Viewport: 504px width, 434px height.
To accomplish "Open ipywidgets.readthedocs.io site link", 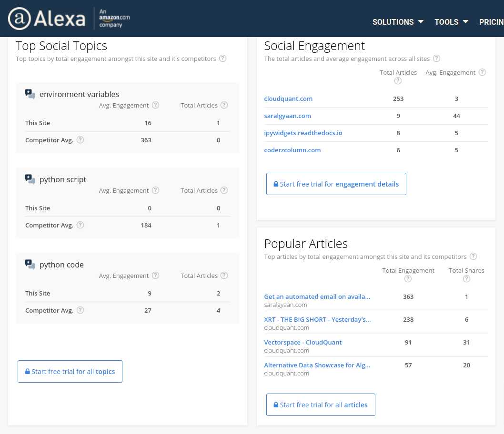I will click(x=303, y=133).
